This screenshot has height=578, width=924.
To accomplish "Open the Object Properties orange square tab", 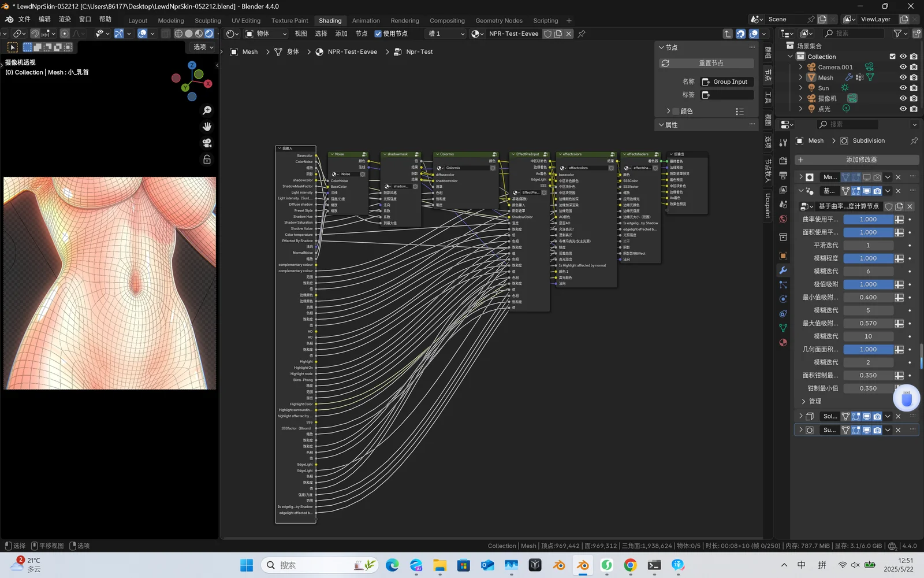I will (783, 255).
